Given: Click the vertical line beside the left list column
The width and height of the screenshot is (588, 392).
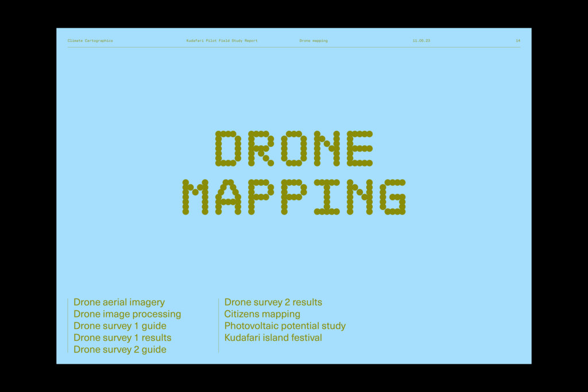Looking at the screenshot, I should tap(68, 325).
